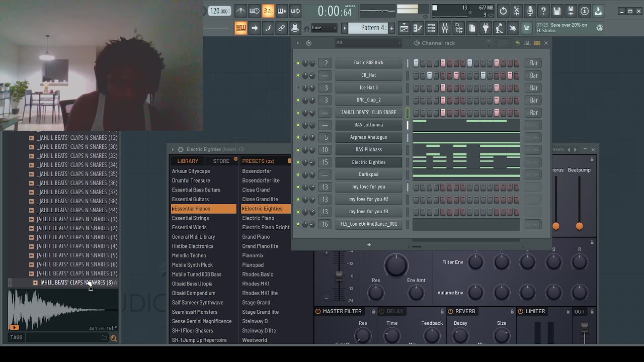Click the Channel rack undo arrow icon
This screenshot has width=644, height=362.
517,43
